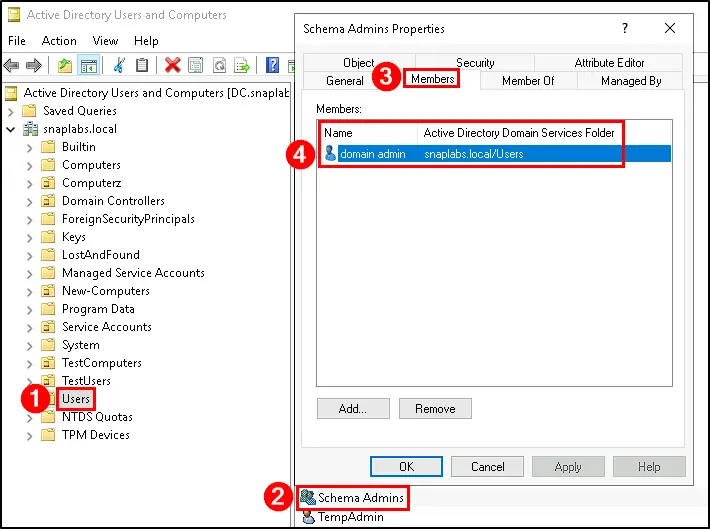Click the Saved Queries folder icon

[x=29, y=111]
